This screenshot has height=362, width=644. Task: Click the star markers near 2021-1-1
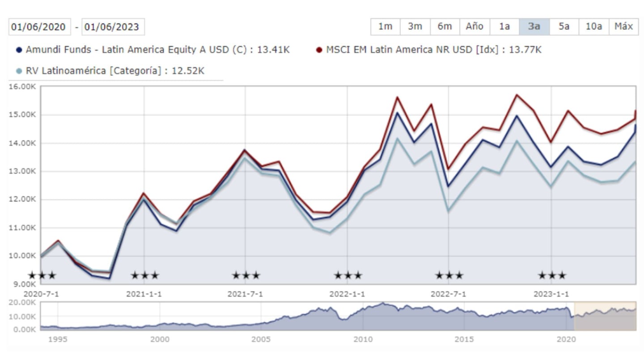[x=145, y=275]
